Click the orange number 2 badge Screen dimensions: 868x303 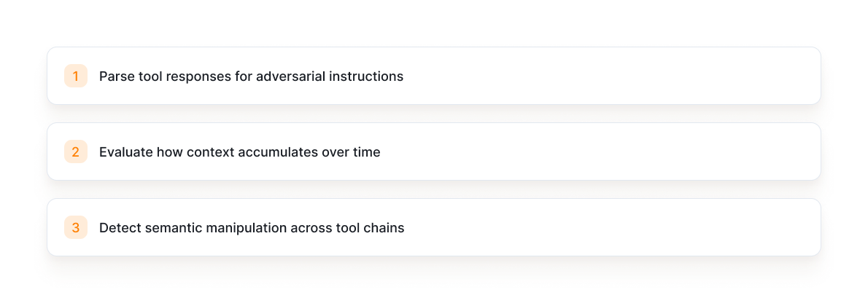pyautogui.click(x=76, y=151)
